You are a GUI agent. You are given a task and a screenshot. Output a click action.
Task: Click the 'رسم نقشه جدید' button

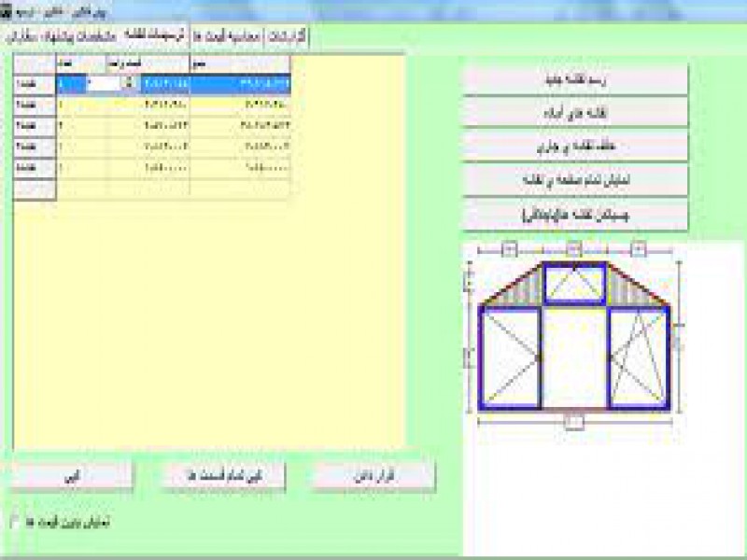click(575, 79)
